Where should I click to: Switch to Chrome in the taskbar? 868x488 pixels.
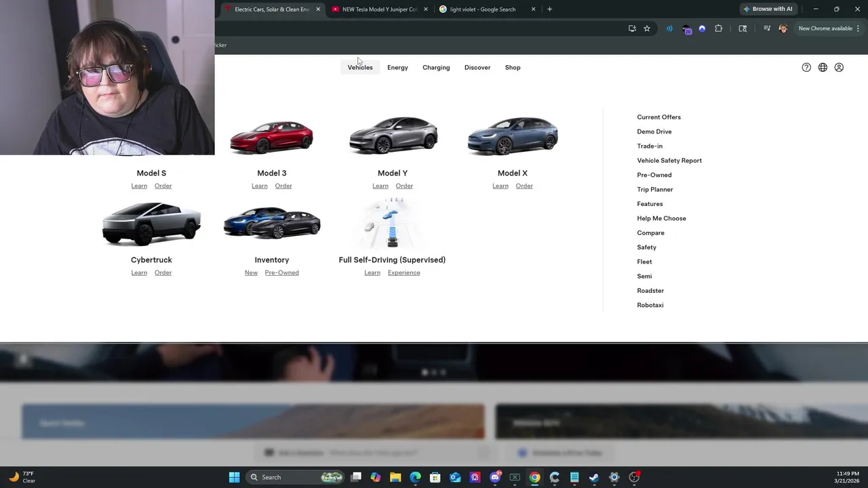tap(534, 477)
